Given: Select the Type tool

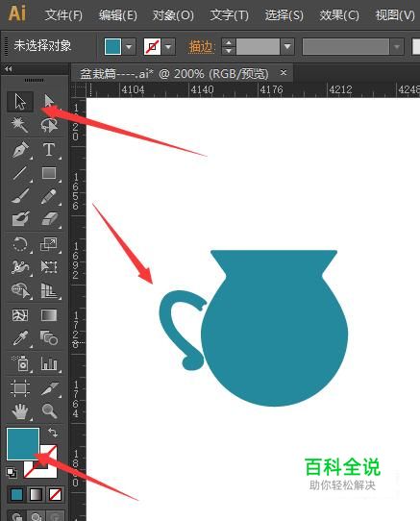Looking at the screenshot, I should (49, 150).
